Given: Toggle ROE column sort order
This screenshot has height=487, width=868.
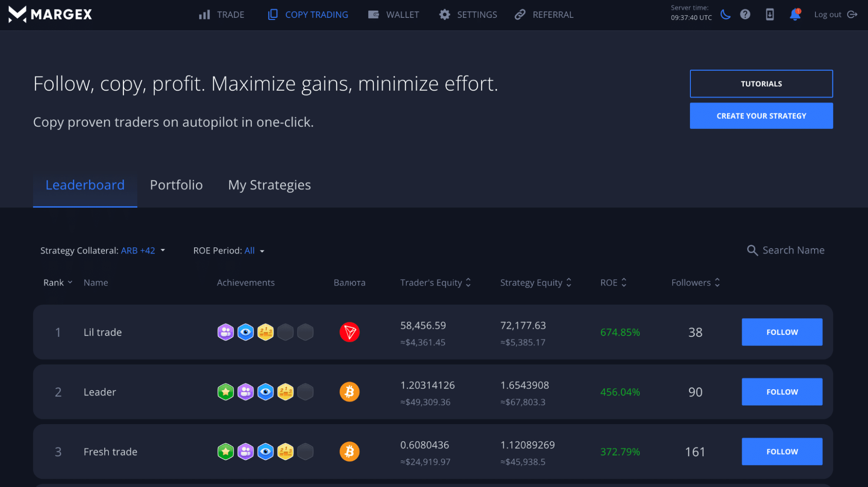Looking at the screenshot, I should point(624,283).
